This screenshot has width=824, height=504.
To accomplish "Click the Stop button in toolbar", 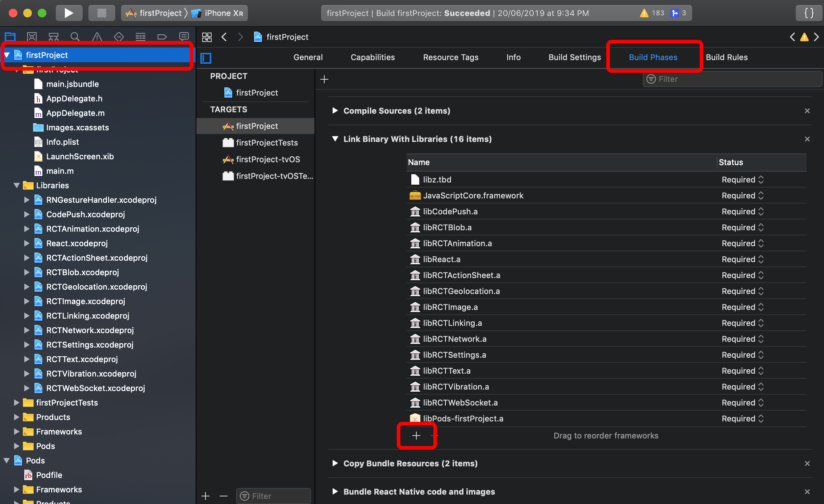I will (x=102, y=13).
